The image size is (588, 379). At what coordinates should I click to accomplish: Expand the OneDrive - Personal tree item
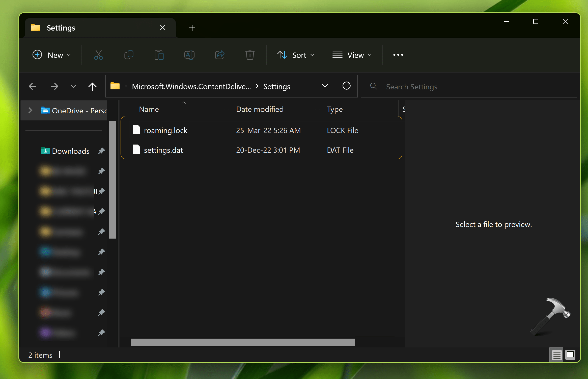click(30, 110)
